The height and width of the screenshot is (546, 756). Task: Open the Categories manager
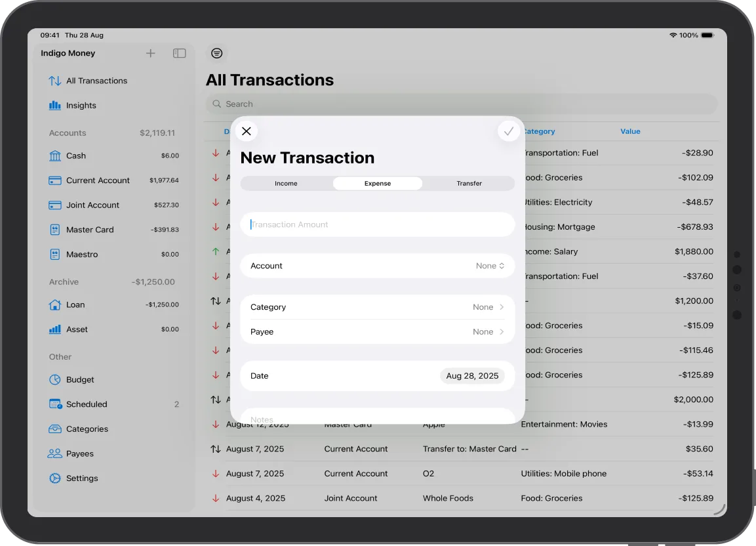pos(88,429)
